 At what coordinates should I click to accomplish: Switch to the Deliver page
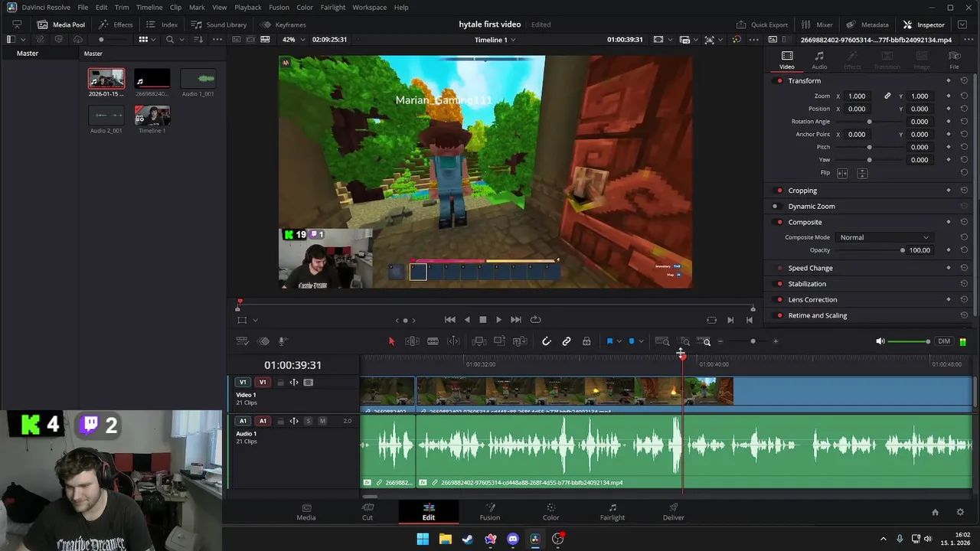673,512
